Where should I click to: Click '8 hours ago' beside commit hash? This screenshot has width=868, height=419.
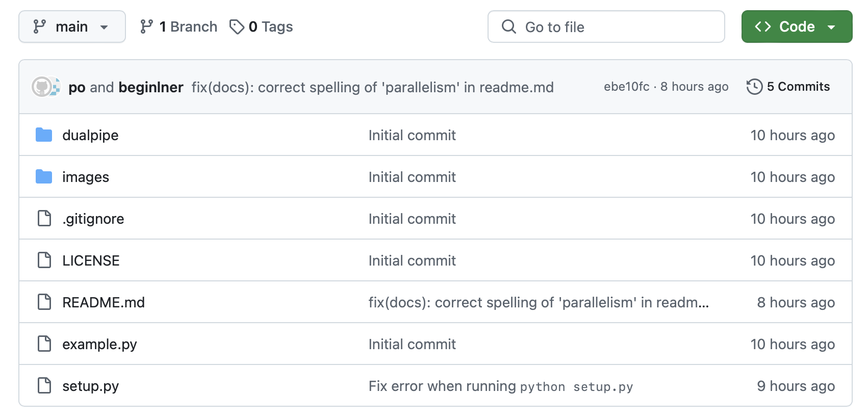694,87
